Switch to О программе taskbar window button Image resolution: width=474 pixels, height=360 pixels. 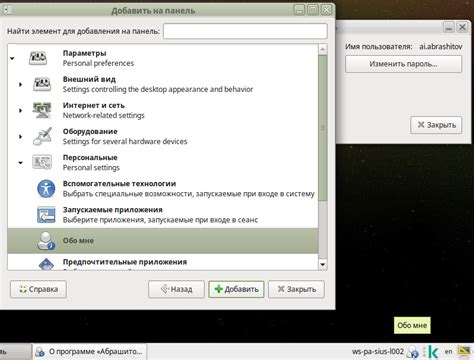(90, 352)
